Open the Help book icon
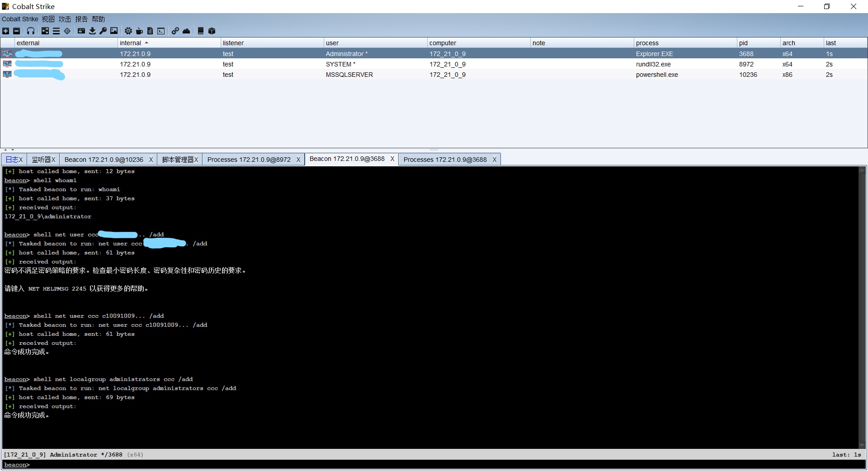Image resolution: width=868 pixels, height=471 pixels. [x=201, y=31]
